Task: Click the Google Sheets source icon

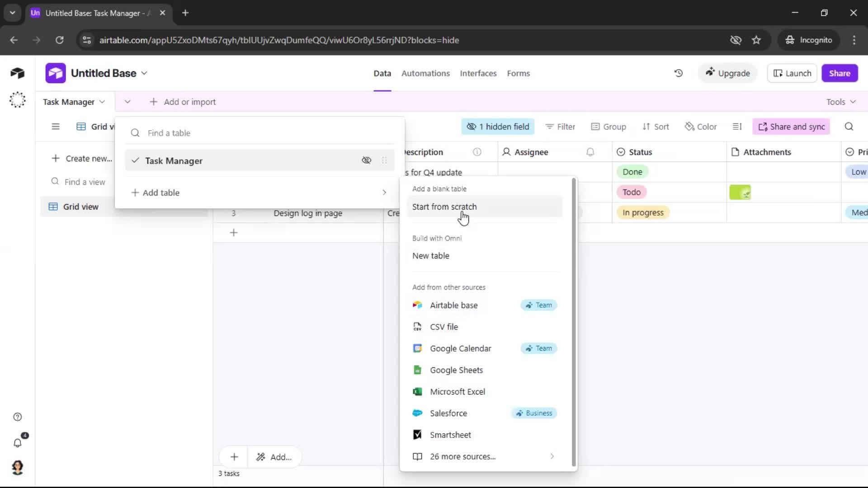Action: point(417,370)
